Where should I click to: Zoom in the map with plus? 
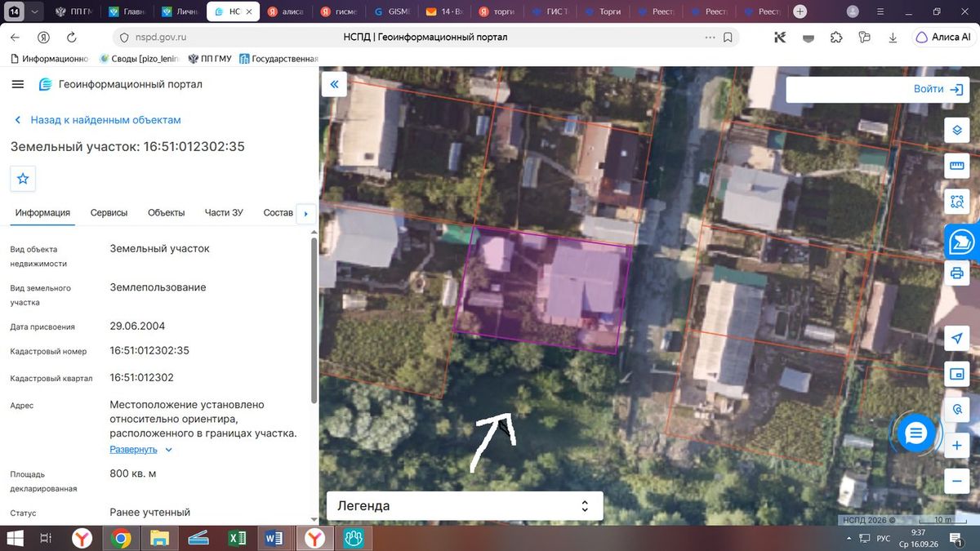pos(957,446)
